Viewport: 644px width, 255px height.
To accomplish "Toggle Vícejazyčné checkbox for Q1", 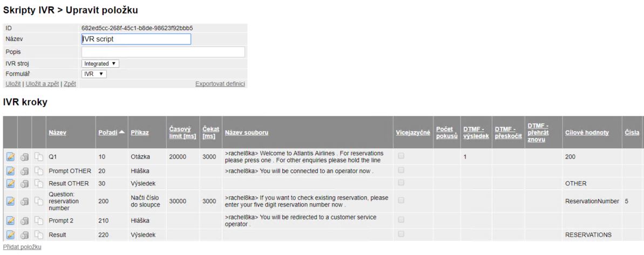I will click(401, 156).
